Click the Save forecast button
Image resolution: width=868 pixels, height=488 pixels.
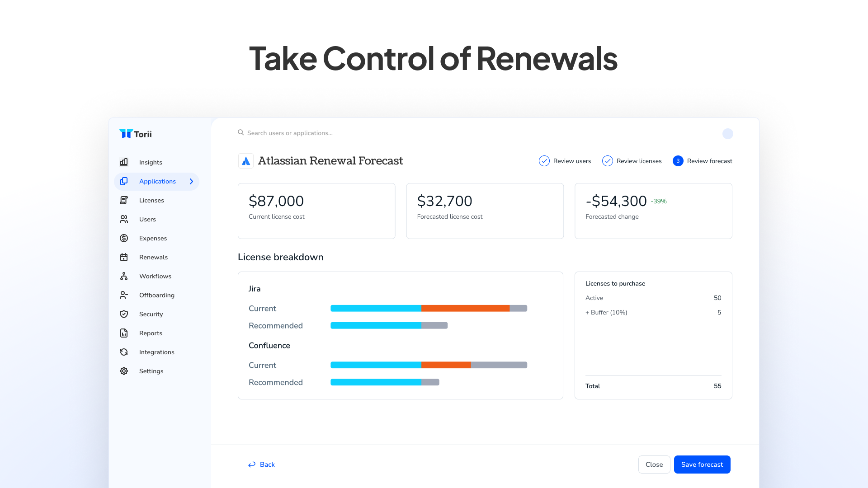pyautogui.click(x=702, y=465)
